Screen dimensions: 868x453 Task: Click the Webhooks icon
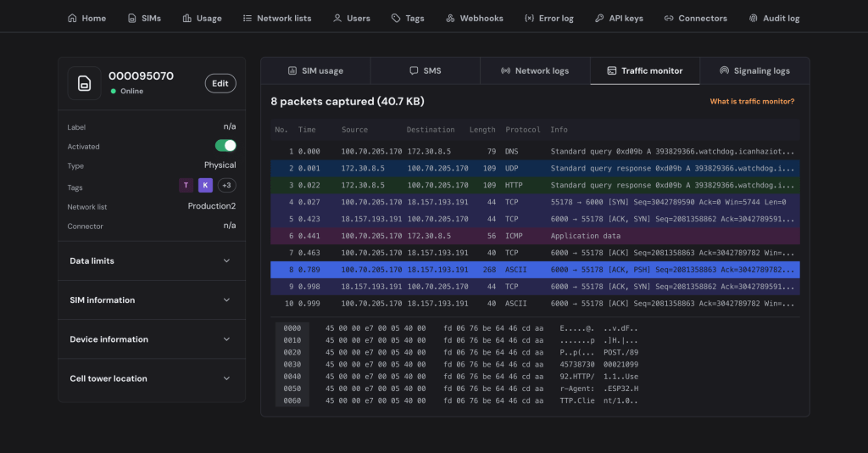pos(450,19)
